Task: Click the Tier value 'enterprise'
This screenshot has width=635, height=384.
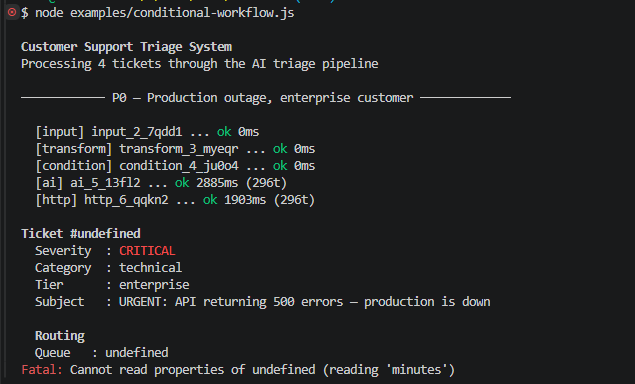Action: pos(154,285)
